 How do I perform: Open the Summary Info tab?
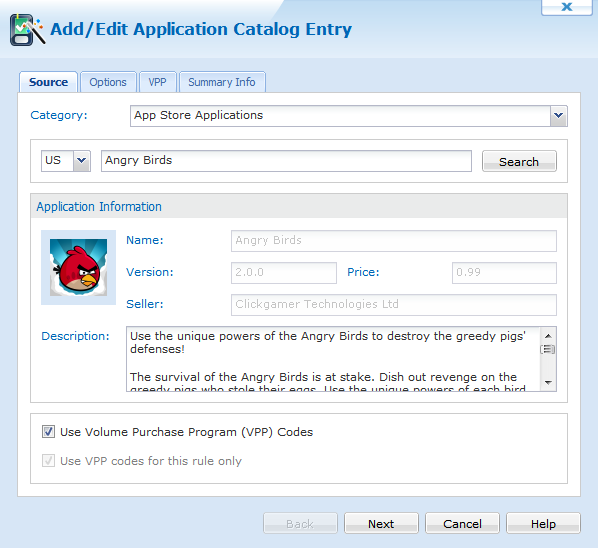point(222,82)
